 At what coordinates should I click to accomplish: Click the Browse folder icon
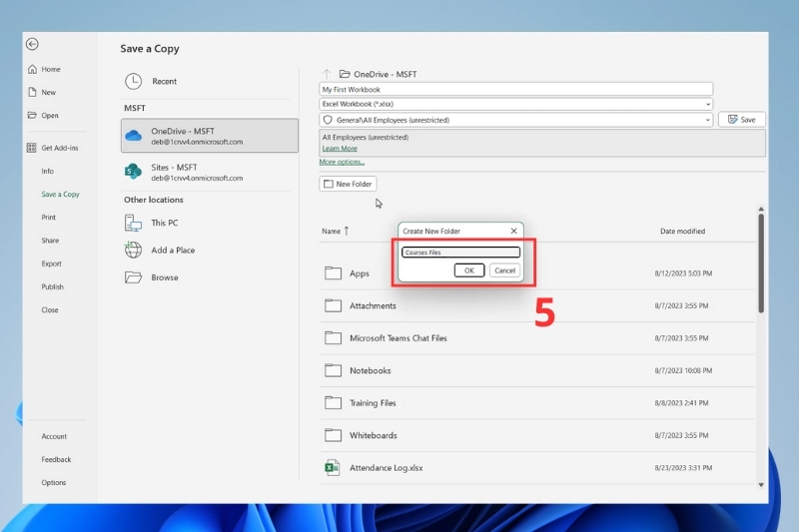tap(134, 277)
